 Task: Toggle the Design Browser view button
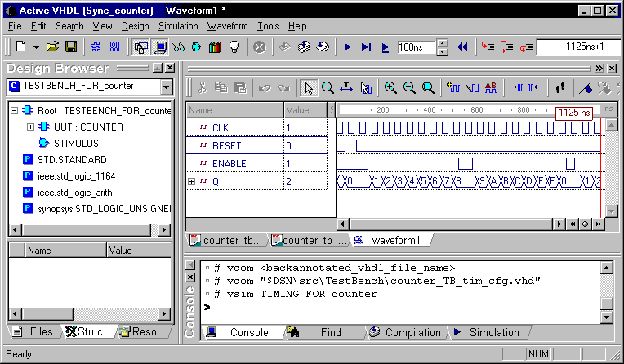[x=140, y=47]
